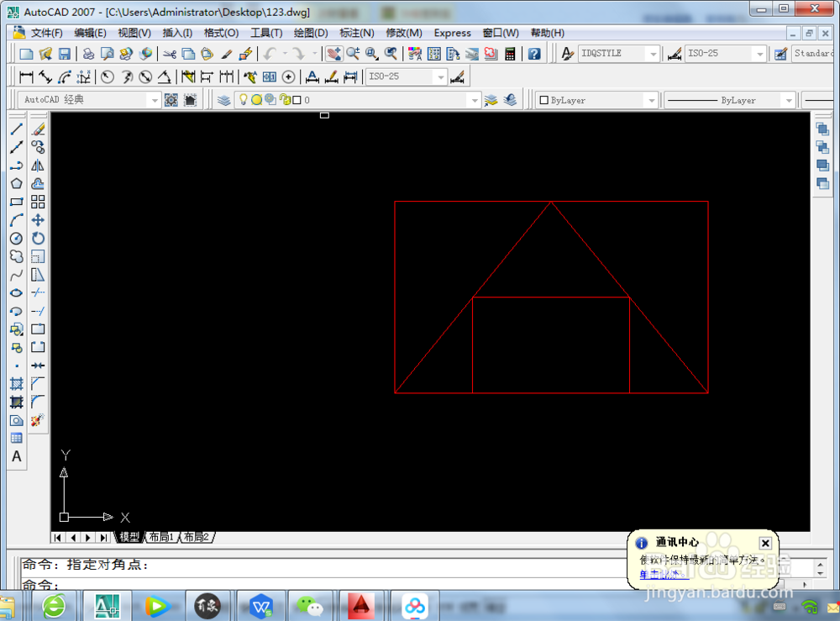Click the red AutoCAD taskbar icon

[x=360, y=606]
